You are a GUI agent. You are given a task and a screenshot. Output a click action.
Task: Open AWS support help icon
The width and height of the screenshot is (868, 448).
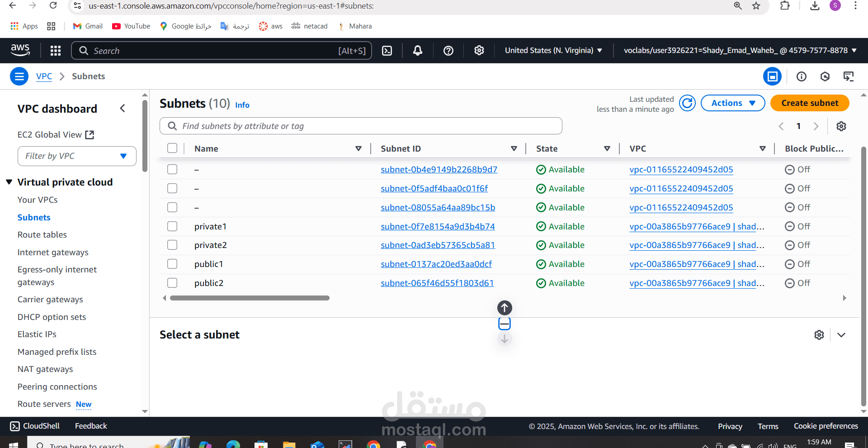448,51
